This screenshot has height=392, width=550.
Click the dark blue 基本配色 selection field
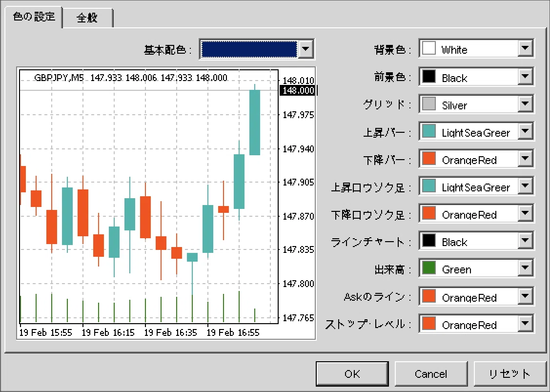pos(249,49)
